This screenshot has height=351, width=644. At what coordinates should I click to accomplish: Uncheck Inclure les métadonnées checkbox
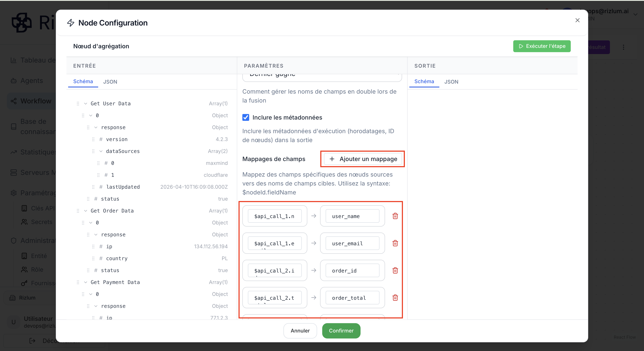(x=246, y=117)
